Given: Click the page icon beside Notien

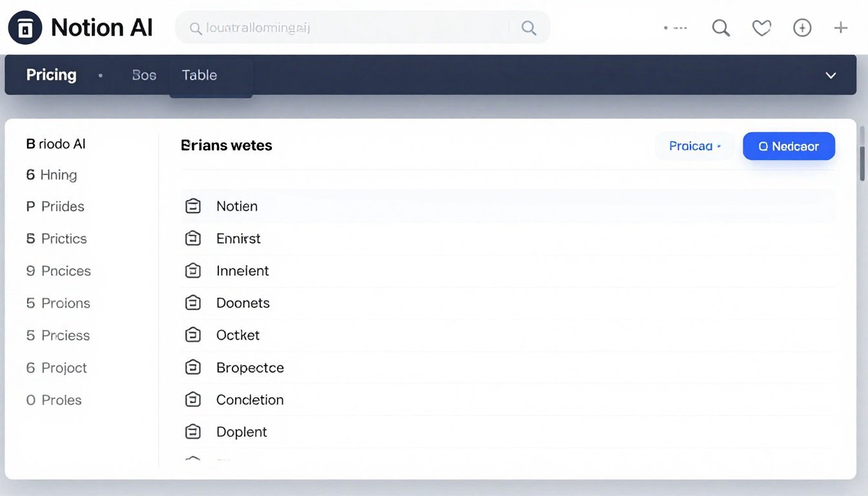Looking at the screenshot, I should tap(193, 206).
